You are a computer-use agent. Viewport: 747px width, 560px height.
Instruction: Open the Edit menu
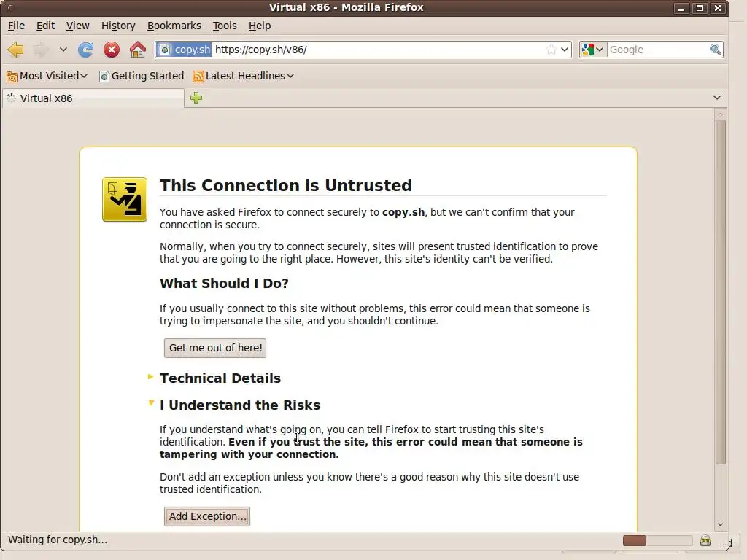point(45,26)
